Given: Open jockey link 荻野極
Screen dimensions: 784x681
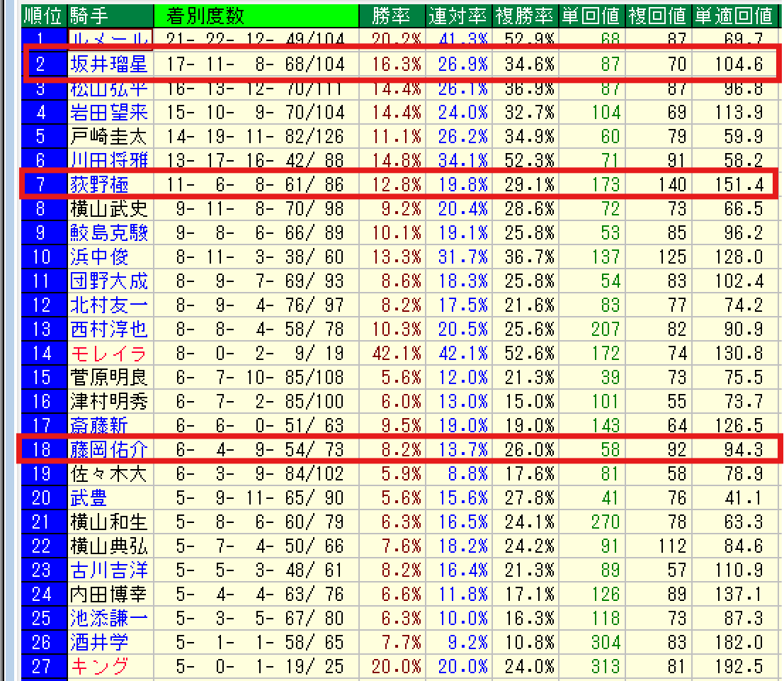Looking at the screenshot, I should point(98,185).
